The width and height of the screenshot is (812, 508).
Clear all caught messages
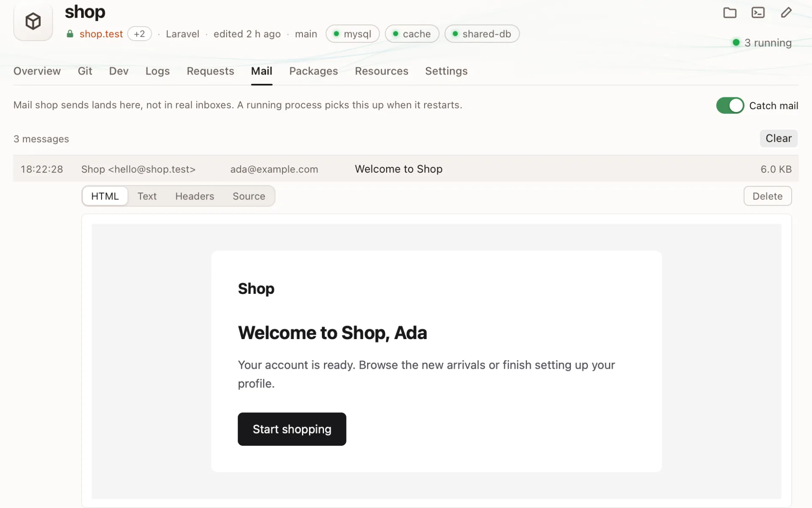point(779,138)
